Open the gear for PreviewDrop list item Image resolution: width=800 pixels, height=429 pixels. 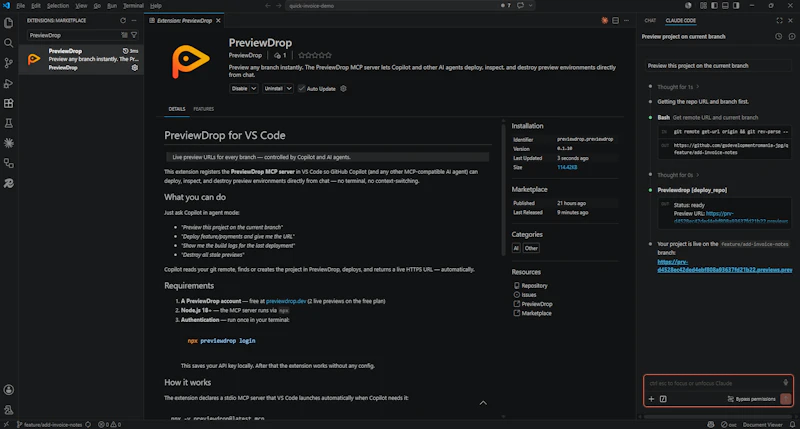point(135,67)
